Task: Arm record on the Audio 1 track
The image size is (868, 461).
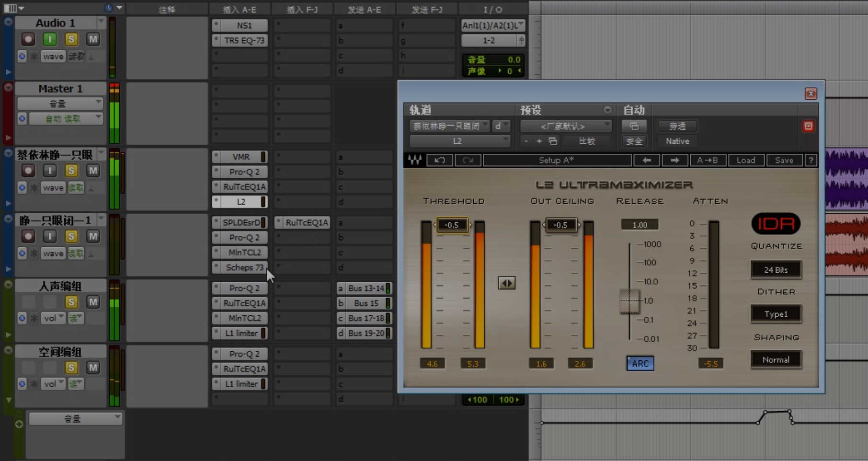Action: click(28, 39)
